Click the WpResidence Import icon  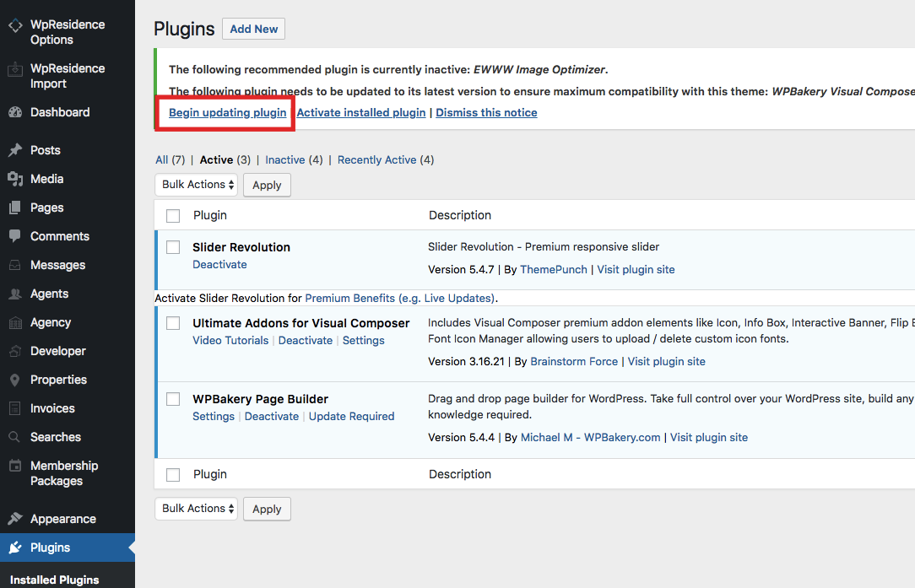[x=16, y=69]
